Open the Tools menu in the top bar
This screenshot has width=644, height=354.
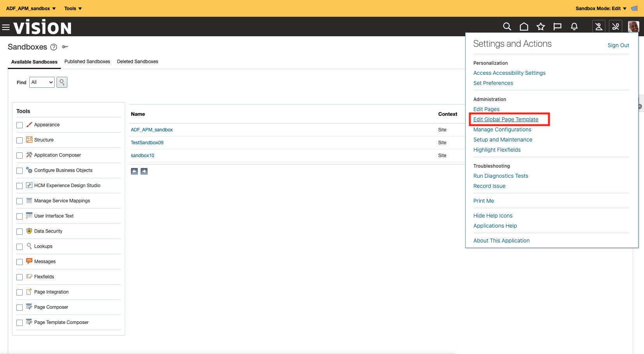pyautogui.click(x=72, y=8)
